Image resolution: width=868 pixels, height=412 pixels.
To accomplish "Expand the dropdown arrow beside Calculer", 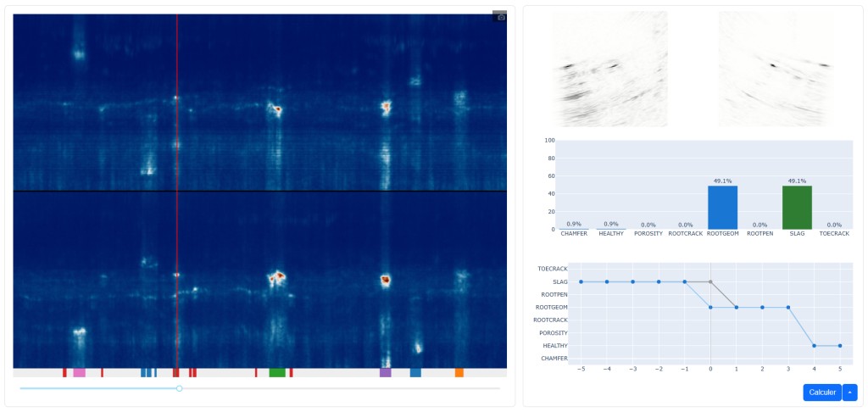I will [849, 393].
